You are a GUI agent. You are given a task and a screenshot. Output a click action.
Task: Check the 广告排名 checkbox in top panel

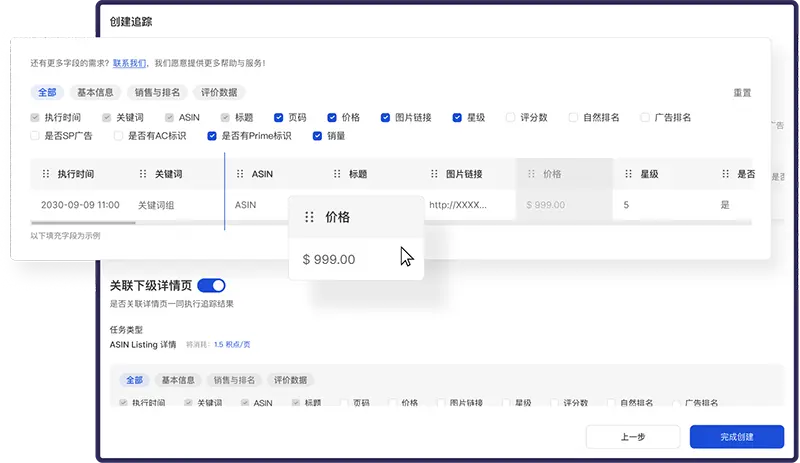tap(645, 117)
